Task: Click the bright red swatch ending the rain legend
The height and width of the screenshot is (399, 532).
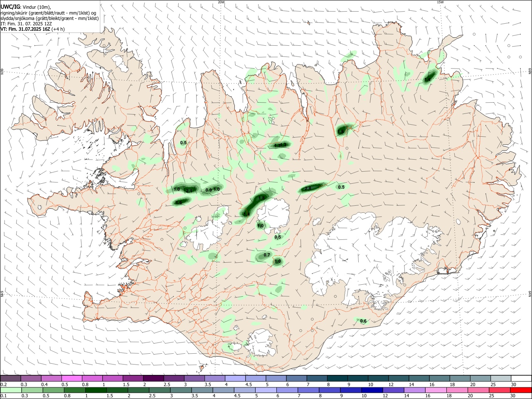Action: pyautogui.click(x=521, y=390)
